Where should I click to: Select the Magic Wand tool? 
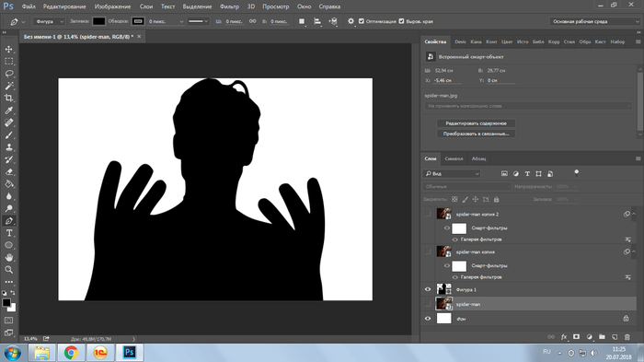coord(9,86)
